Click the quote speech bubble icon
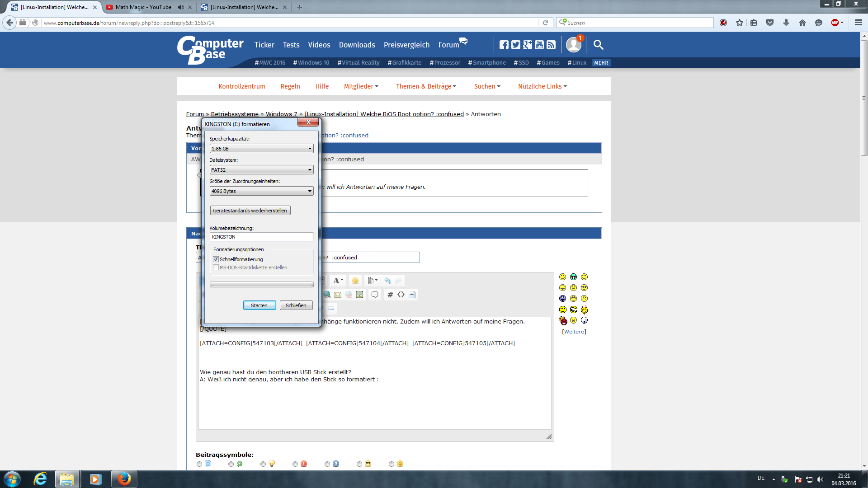 click(375, 295)
